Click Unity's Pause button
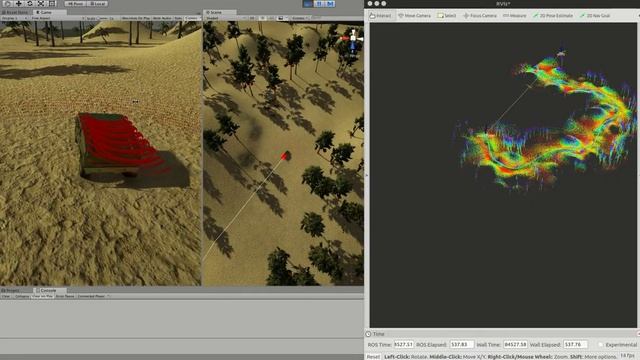Image resolution: width=640 pixels, height=360 pixels. 319,4
